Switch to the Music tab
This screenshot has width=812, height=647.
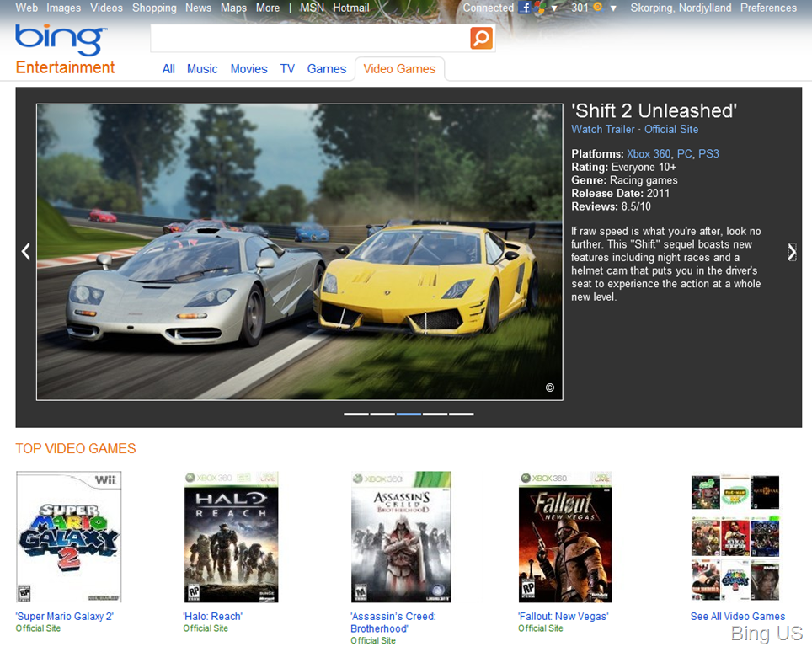tap(202, 69)
